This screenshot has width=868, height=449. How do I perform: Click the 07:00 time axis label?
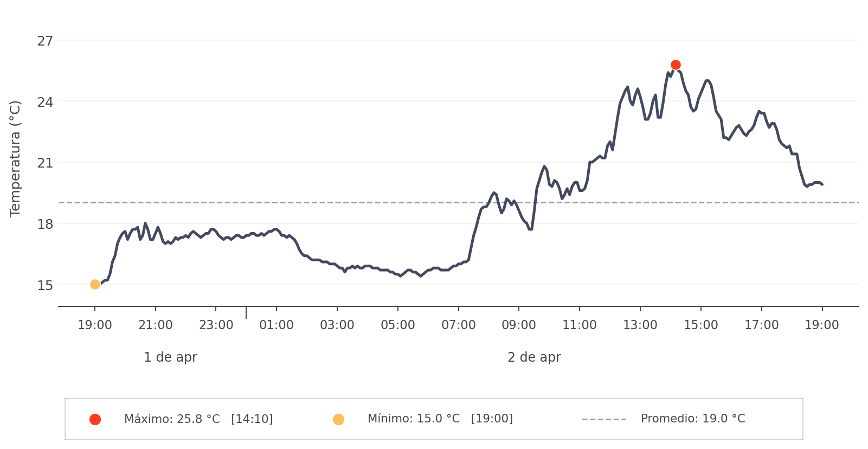tap(458, 325)
